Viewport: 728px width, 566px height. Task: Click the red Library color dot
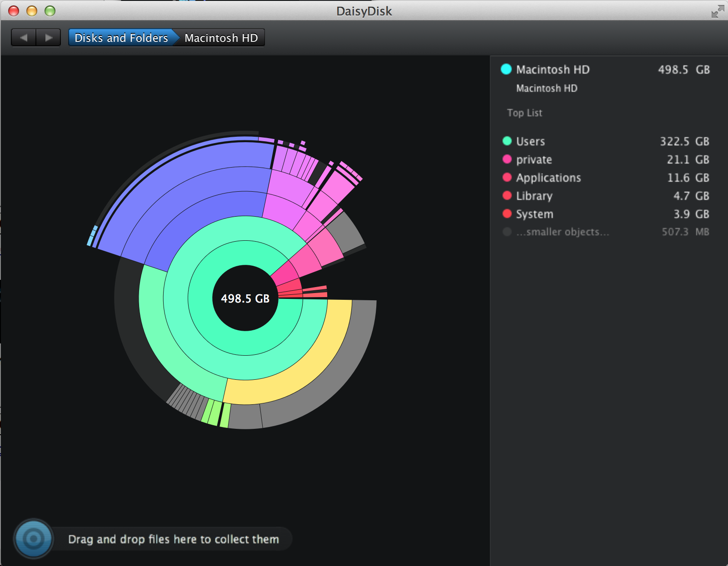click(x=507, y=195)
